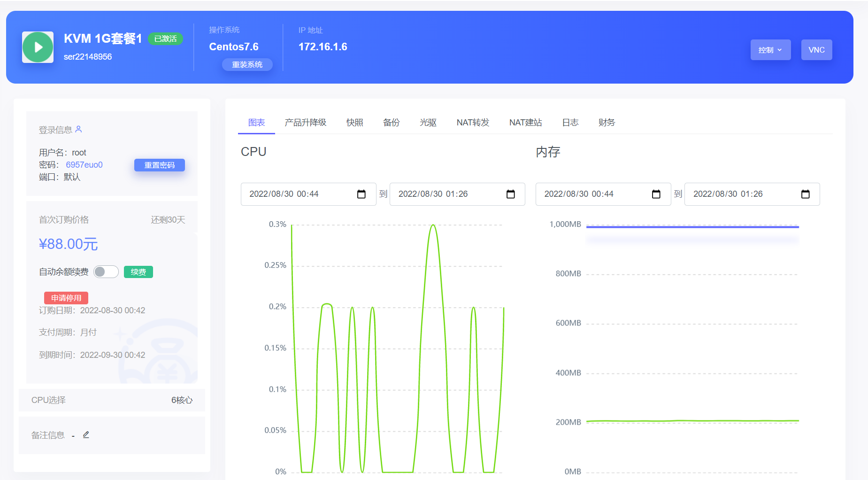The height and width of the screenshot is (480, 868).
Task: Click the Centos7.6 operating system text
Action: click(234, 46)
